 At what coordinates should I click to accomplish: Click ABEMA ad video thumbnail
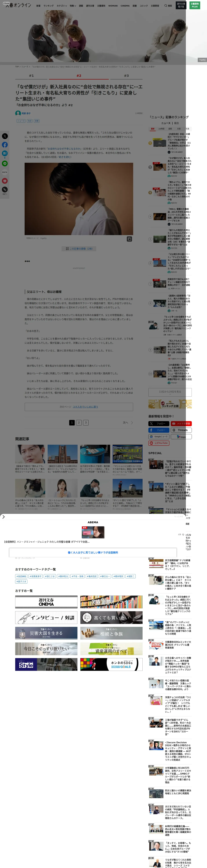click(x=93, y=532)
